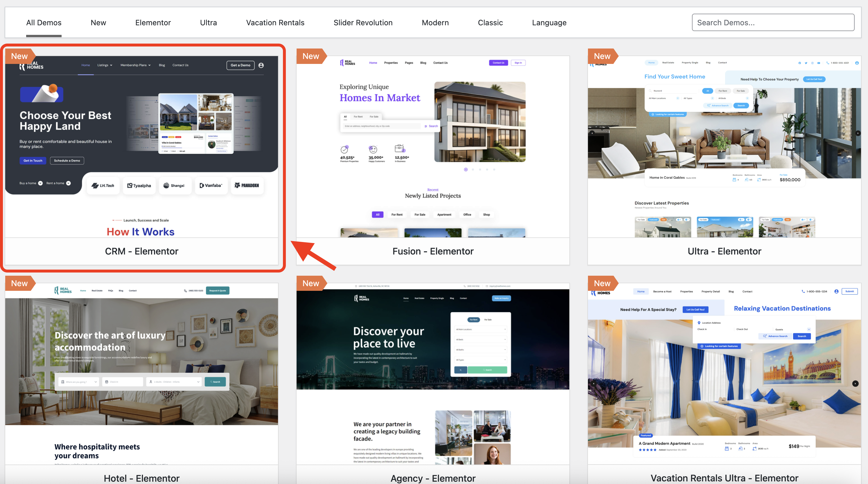Click user profile icon in CRM demo

[x=261, y=65]
